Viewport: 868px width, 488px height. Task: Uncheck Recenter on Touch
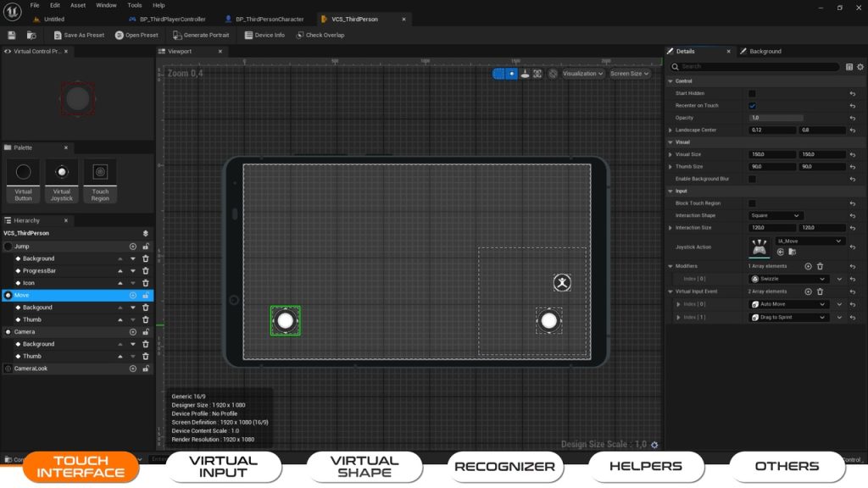[x=752, y=106]
